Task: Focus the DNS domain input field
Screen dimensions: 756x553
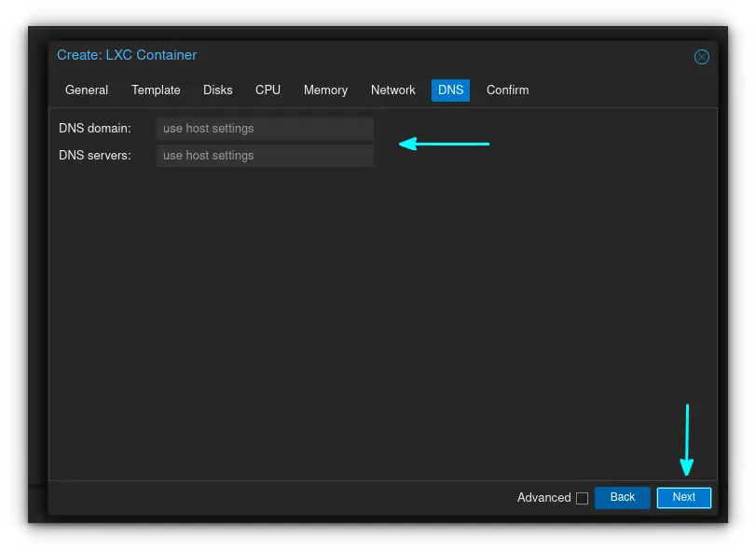Action: 265,129
